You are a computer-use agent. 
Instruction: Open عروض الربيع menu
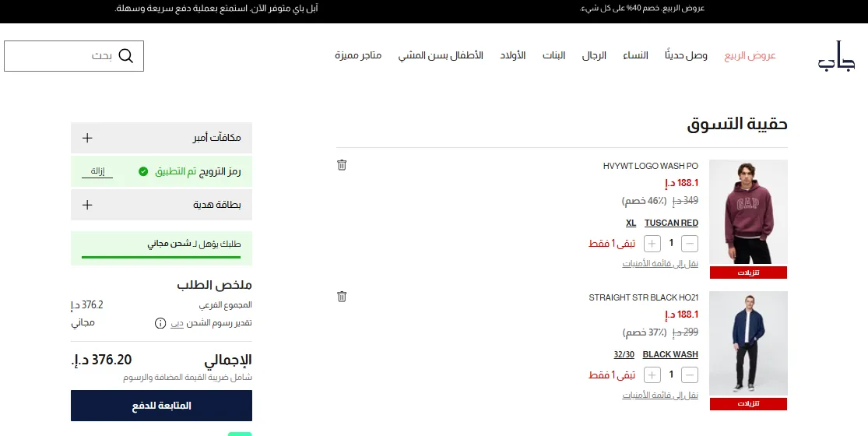(750, 55)
